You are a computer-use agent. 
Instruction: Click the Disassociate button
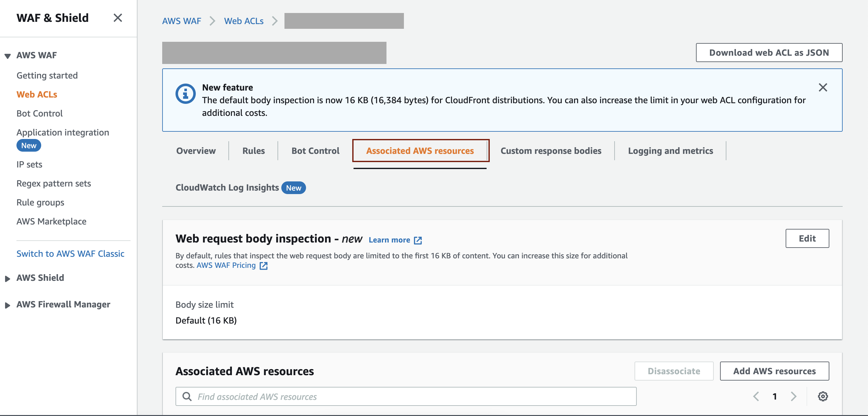(x=674, y=371)
